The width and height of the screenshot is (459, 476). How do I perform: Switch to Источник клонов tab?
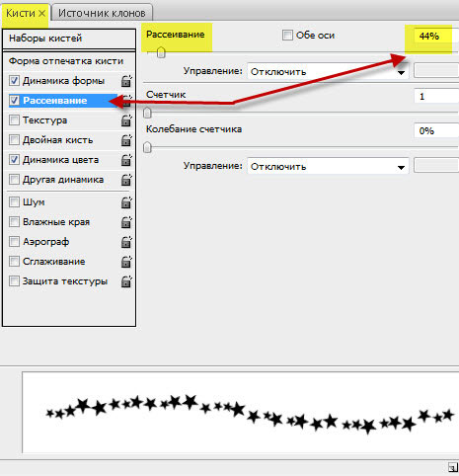tap(102, 13)
